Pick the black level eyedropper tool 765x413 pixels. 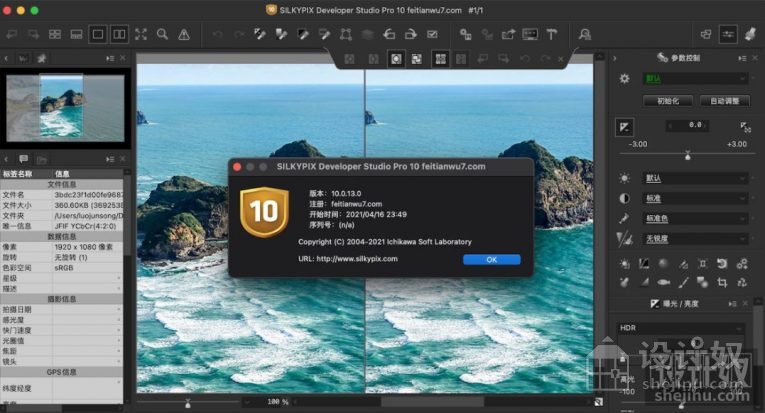point(303,34)
